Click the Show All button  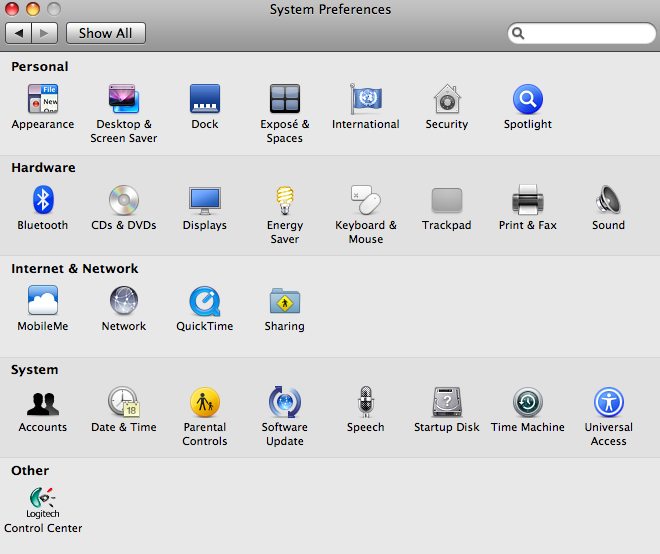click(x=106, y=33)
